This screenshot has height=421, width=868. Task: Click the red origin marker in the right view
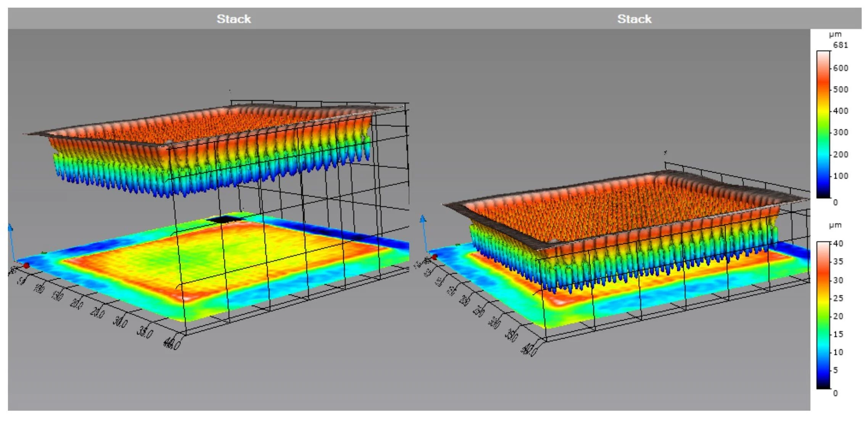point(434,257)
